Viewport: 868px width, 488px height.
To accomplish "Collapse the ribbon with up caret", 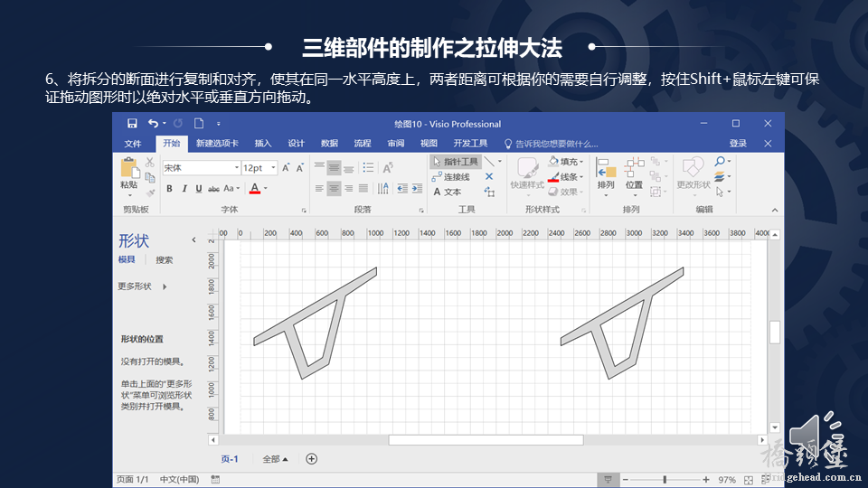I will [775, 210].
